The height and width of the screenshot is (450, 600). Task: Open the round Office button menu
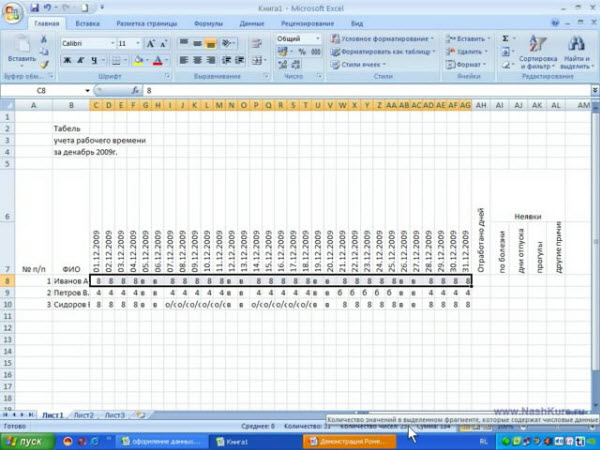click(12, 14)
